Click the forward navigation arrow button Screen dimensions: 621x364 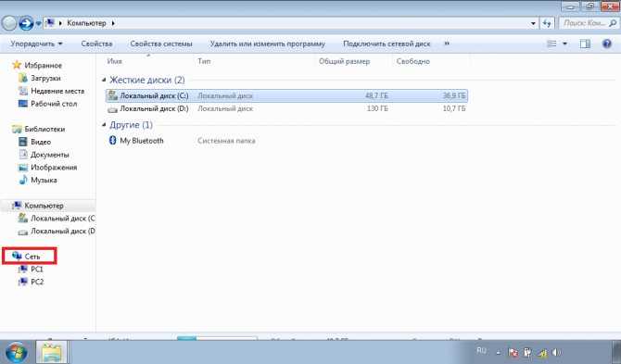tap(26, 23)
